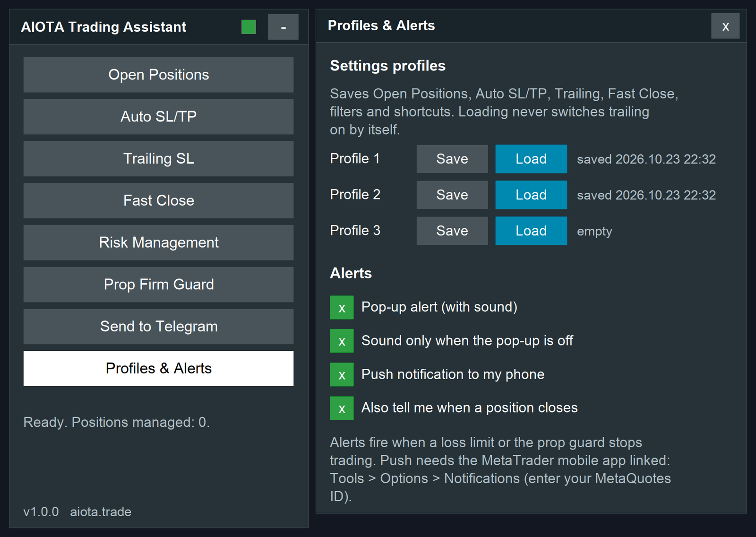The height and width of the screenshot is (537, 756).
Task: Click the 'Ready. Positions managed: 0.' status text
Action: [116, 422]
